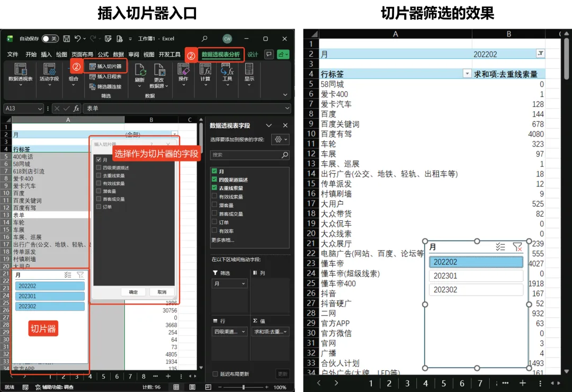
Task: Click the Undo arrow icon
Action: 77,38
